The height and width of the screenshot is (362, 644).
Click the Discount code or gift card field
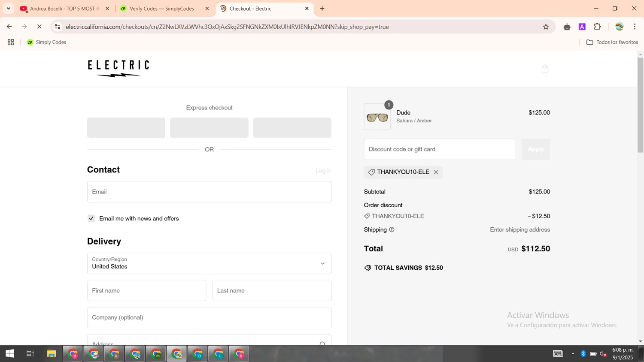[440, 149]
